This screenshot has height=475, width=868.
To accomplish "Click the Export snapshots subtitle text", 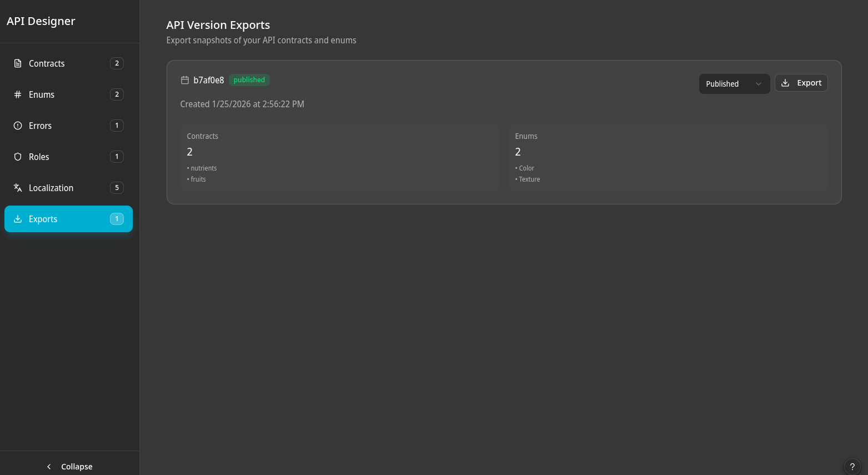I will 262,40.
